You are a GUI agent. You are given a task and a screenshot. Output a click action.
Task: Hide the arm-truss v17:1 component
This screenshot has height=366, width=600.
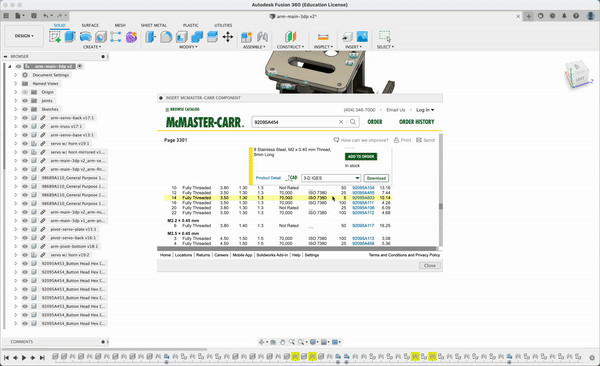click(x=25, y=126)
